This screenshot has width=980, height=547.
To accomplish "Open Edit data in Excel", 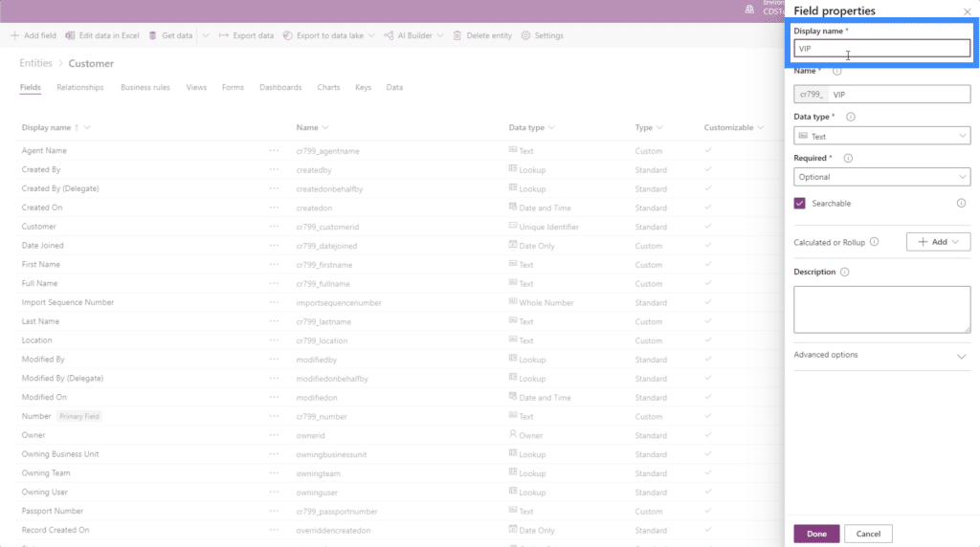I will click(x=102, y=35).
